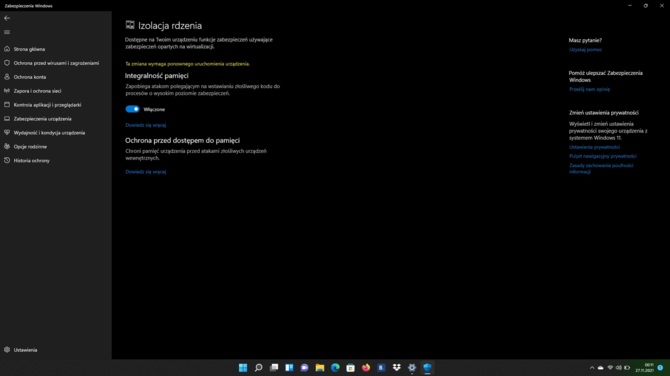Open Microsoft Store from taskbar
The image size is (670, 376).
(x=350, y=367)
